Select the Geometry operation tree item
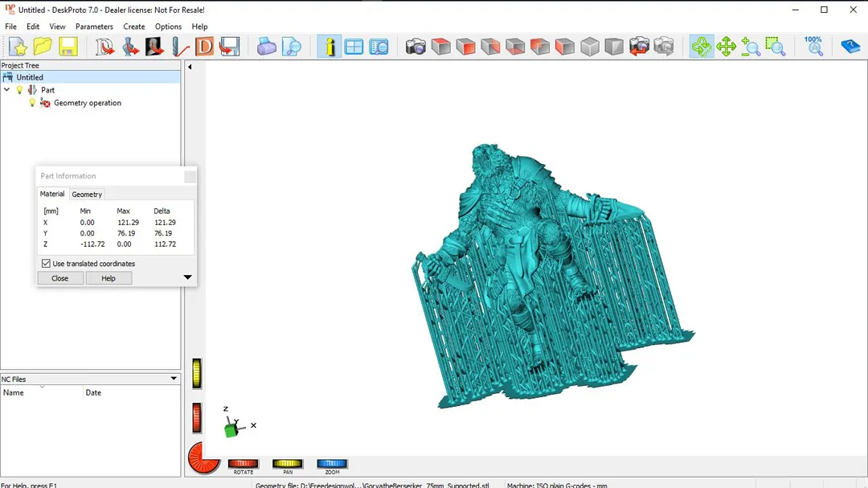Screen dimensions: 868x488 (x=88, y=102)
